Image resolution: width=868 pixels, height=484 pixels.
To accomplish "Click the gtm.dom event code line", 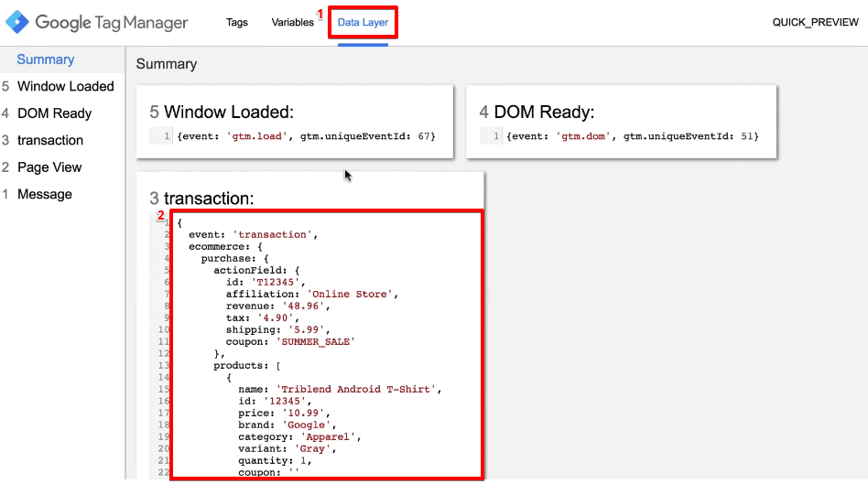I will coord(632,136).
